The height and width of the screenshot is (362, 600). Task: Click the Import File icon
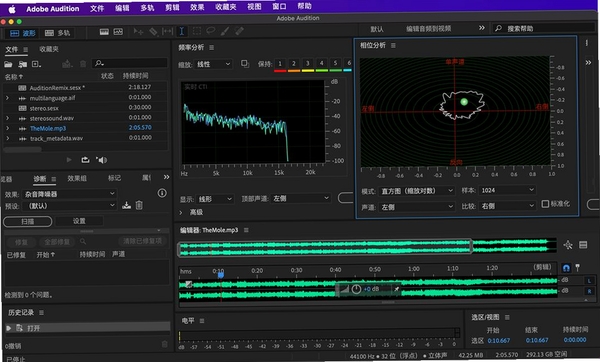23,64
